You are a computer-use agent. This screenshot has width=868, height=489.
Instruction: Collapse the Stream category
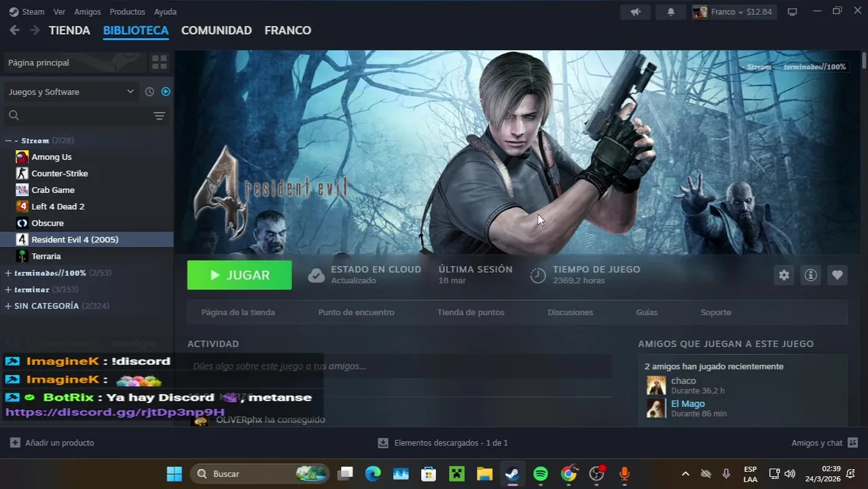pyautogui.click(x=8, y=141)
